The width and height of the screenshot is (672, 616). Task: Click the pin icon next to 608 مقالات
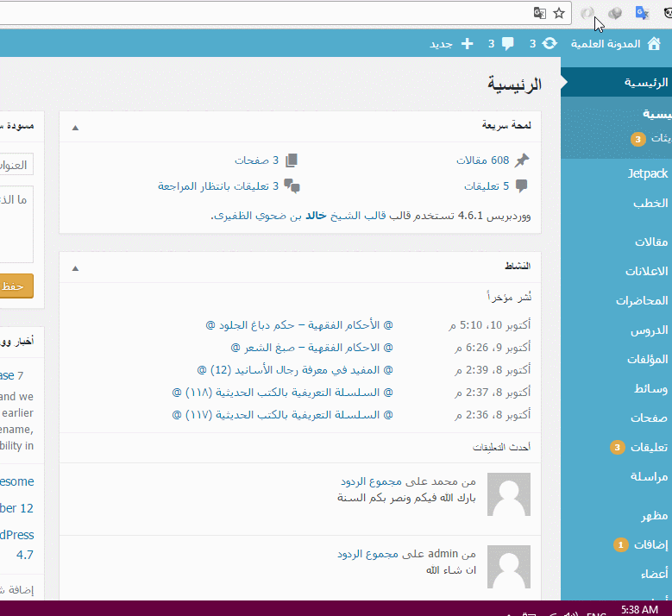tap(521, 160)
